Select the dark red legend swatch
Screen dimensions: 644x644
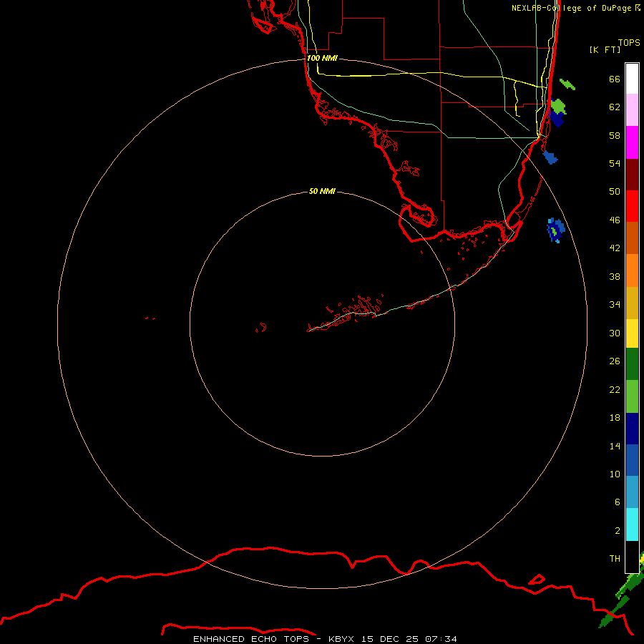click(632, 175)
